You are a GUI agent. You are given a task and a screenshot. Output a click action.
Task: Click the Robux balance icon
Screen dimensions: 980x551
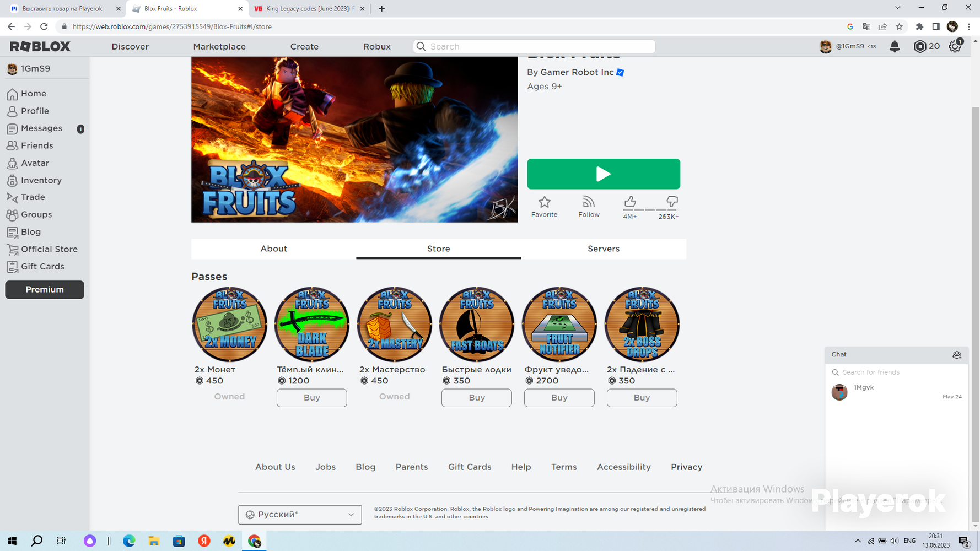tap(920, 47)
